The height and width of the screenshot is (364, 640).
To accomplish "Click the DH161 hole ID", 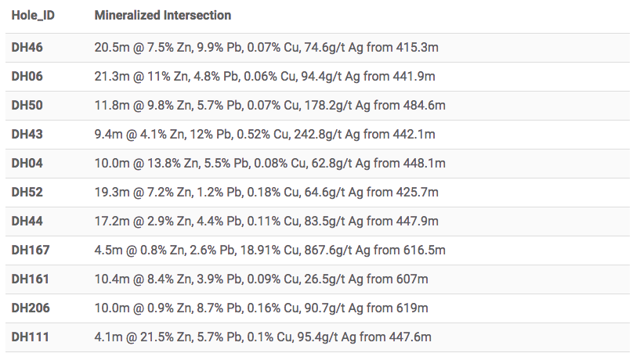I will pos(30,279).
